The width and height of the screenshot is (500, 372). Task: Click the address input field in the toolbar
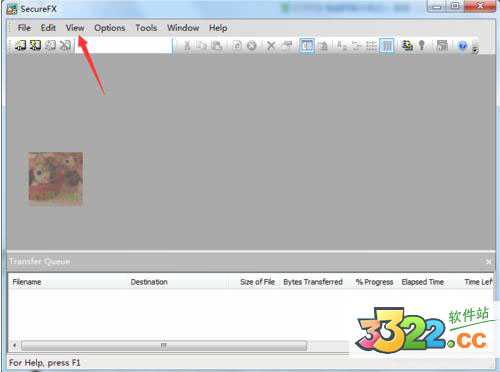(123, 45)
